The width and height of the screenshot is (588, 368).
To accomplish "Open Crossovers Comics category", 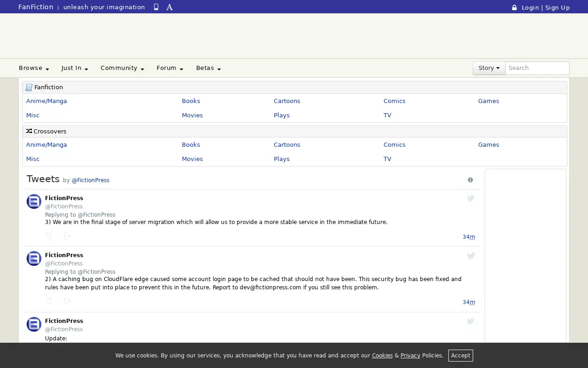I will pyautogui.click(x=395, y=145).
